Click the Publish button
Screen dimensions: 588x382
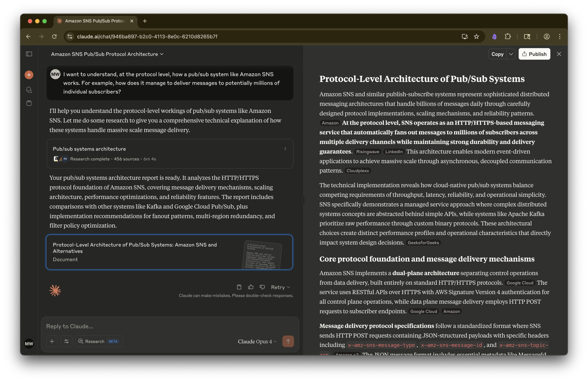pyautogui.click(x=534, y=54)
